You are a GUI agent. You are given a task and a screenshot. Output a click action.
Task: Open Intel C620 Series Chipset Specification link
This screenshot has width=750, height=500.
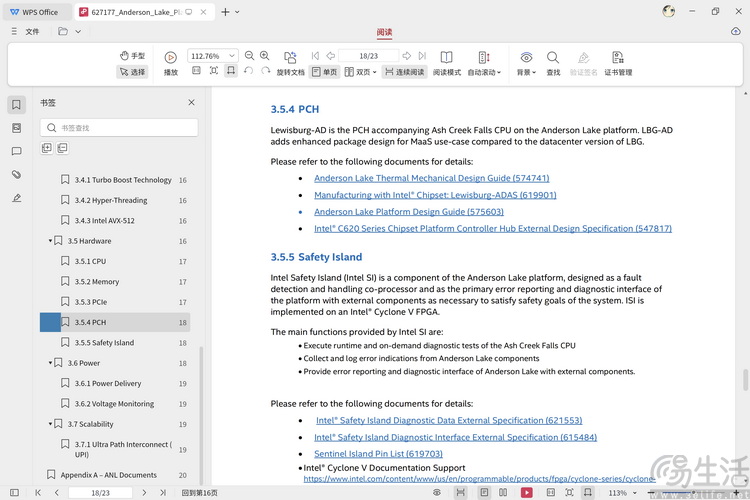tap(493, 229)
